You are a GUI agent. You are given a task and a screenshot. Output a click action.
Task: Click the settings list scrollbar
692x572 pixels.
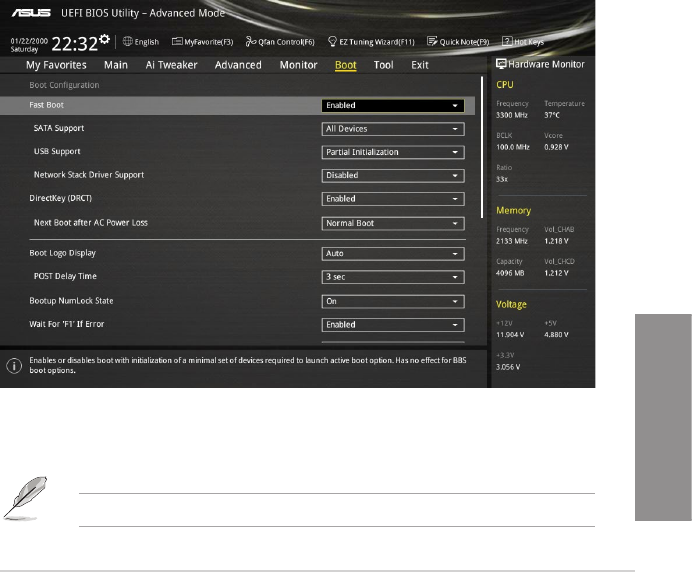click(481, 147)
